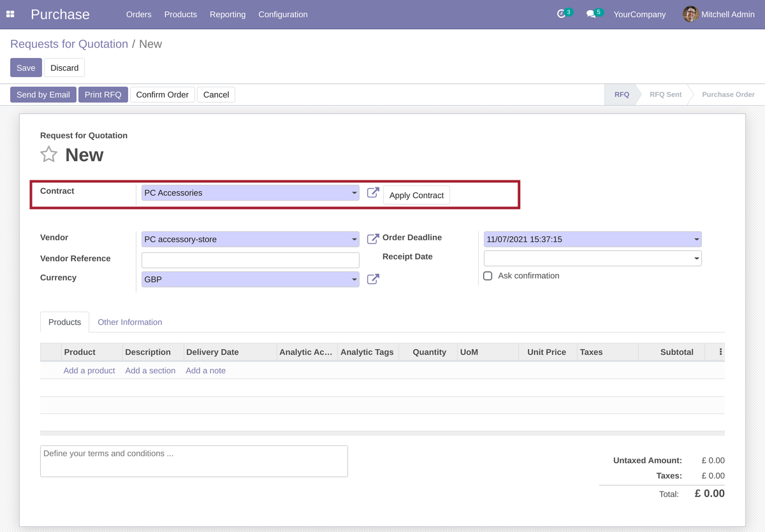Viewport: 765px width, 532px height.
Task: Click the Vendor Reference input field
Action: pyautogui.click(x=250, y=260)
